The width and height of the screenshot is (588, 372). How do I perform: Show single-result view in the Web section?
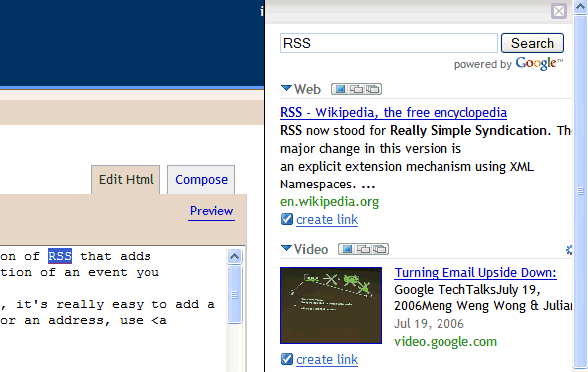coord(340,89)
